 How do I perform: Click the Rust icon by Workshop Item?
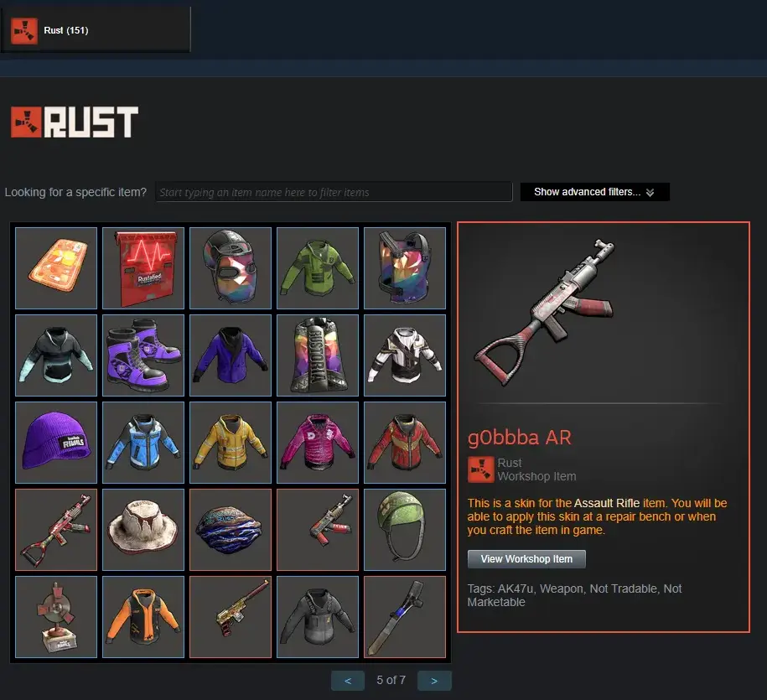480,469
